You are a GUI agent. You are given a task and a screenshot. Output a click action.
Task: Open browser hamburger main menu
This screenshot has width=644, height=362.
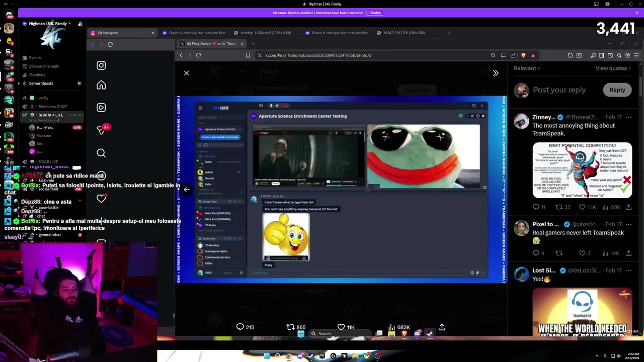[x=636, y=55]
